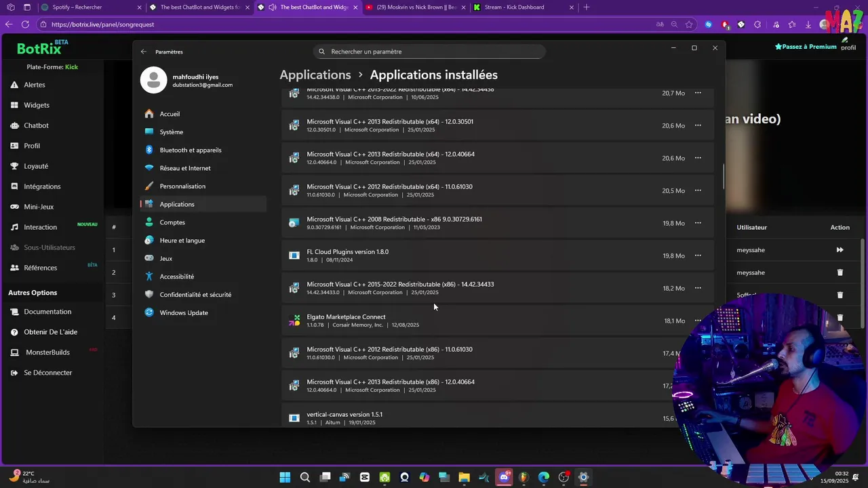Reload the browser page
The height and width of the screenshot is (488, 868).
click(25, 24)
